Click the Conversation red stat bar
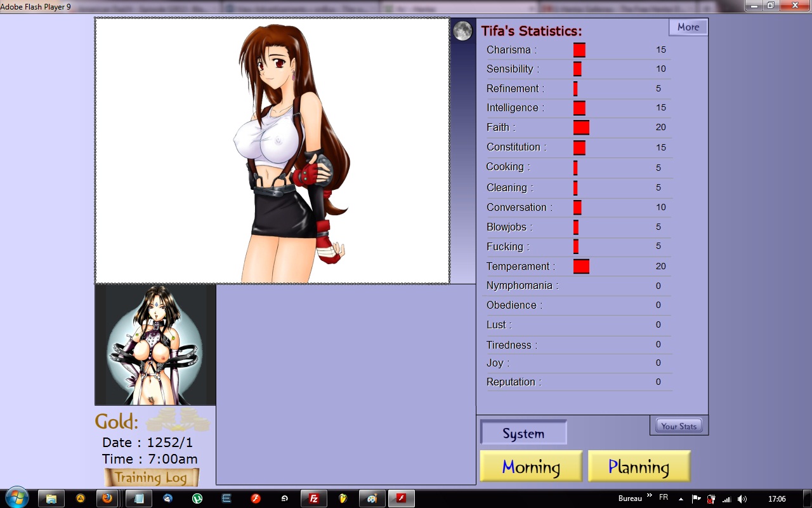Image resolution: width=812 pixels, height=508 pixels. point(577,207)
